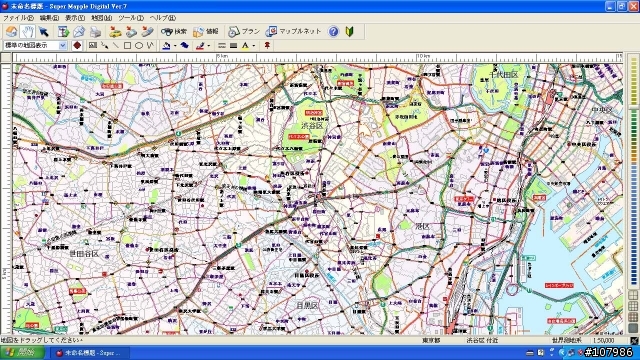This screenshot has width=640, height=360.
Task: Click the line thickness icon
Action: pyautogui.click(x=233, y=45)
